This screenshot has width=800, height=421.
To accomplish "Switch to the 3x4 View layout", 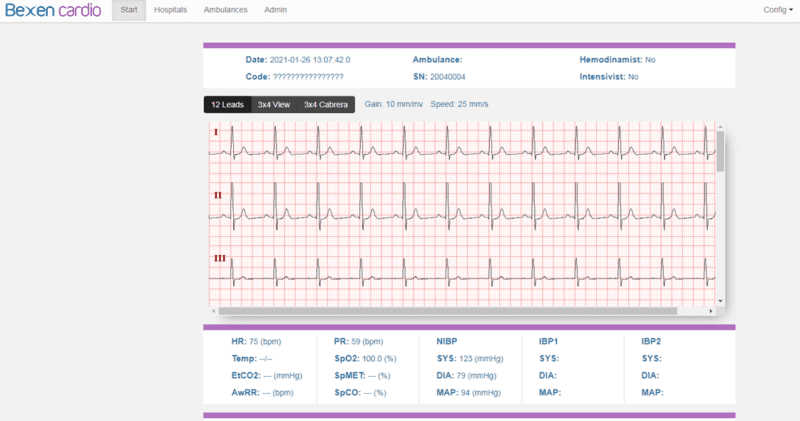I will point(273,104).
